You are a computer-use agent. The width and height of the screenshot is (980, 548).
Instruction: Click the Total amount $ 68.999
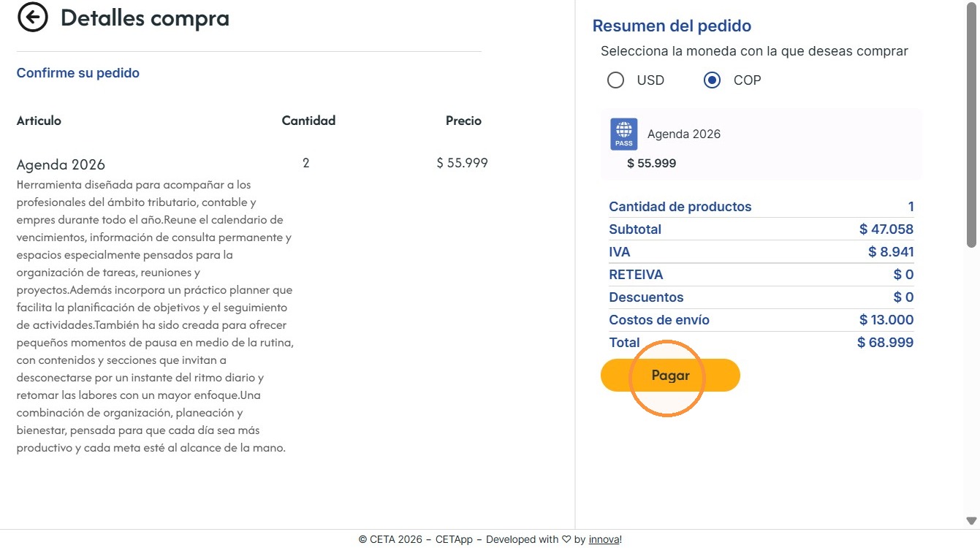[885, 343]
